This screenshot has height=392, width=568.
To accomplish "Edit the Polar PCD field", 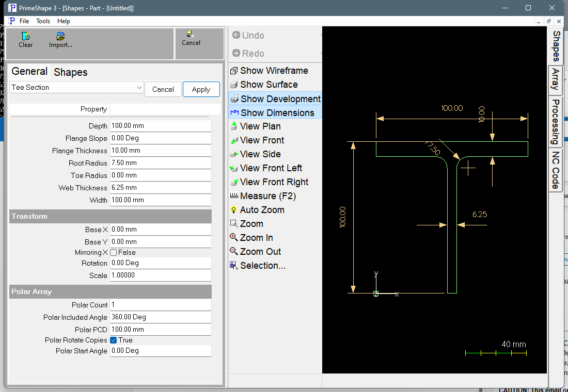I will click(161, 330).
